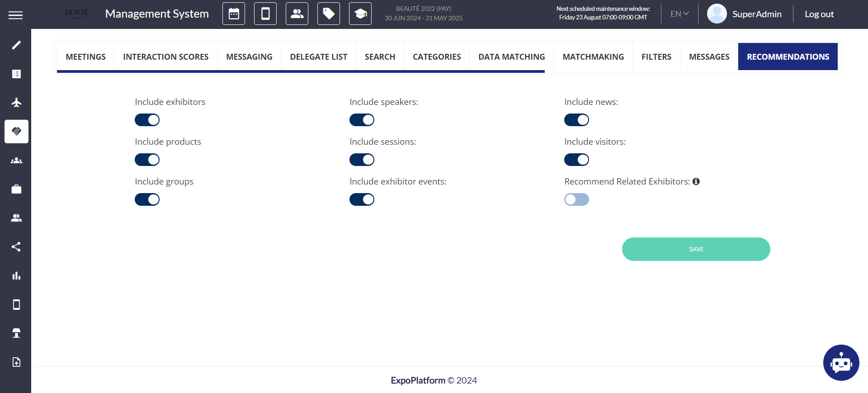Open the graduation cap icon
Viewport: 868px width, 393px height.
click(360, 14)
